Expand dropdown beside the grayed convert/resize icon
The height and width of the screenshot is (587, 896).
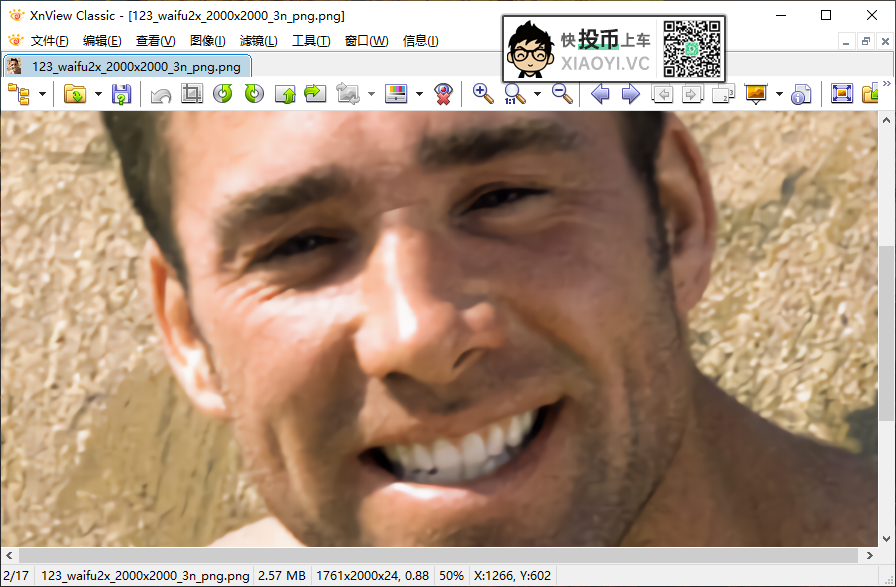[x=371, y=94]
